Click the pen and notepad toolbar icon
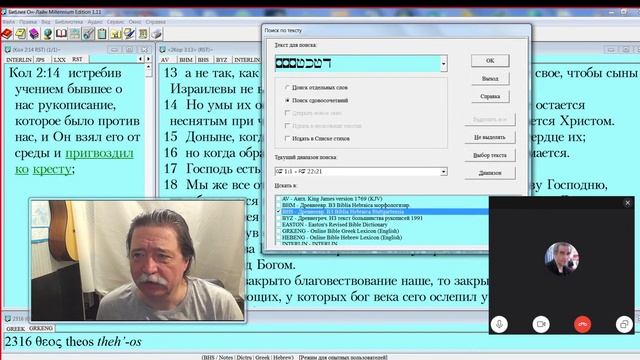 pos(129,34)
